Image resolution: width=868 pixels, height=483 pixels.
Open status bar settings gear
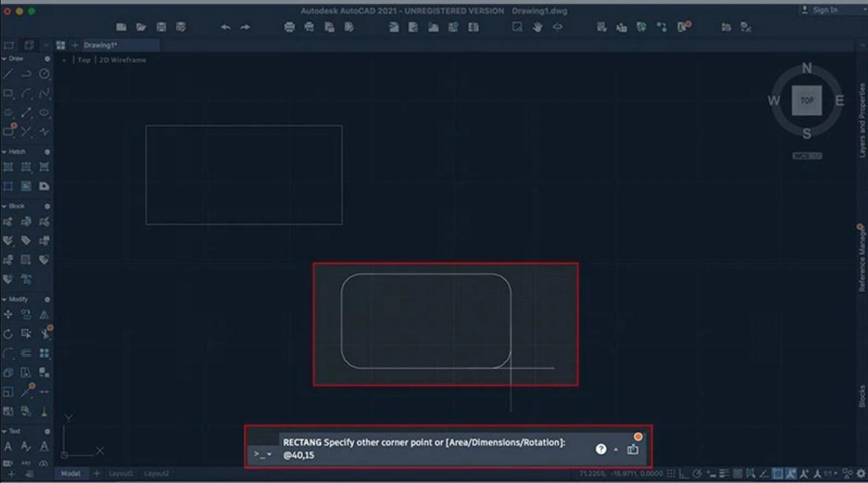pos(861,474)
